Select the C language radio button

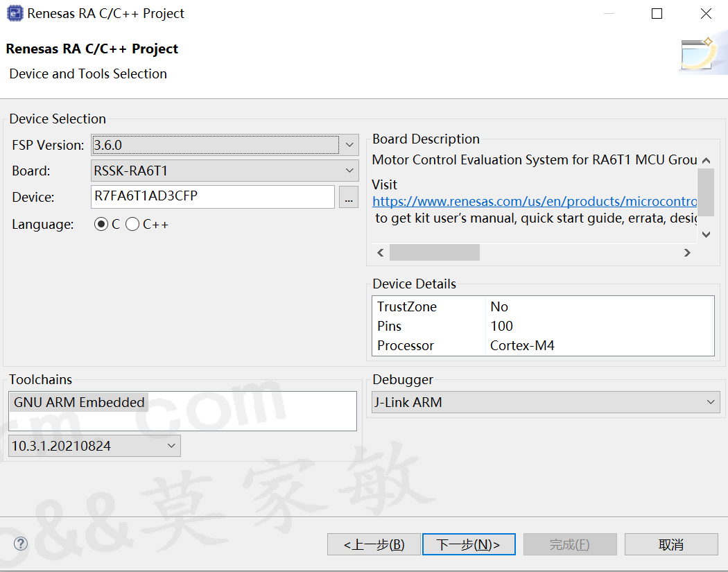tap(101, 224)
